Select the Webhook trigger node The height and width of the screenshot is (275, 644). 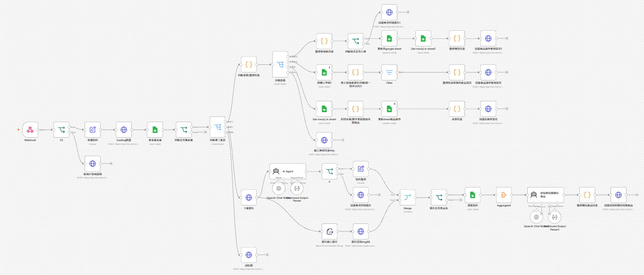[x=30, y=130]
